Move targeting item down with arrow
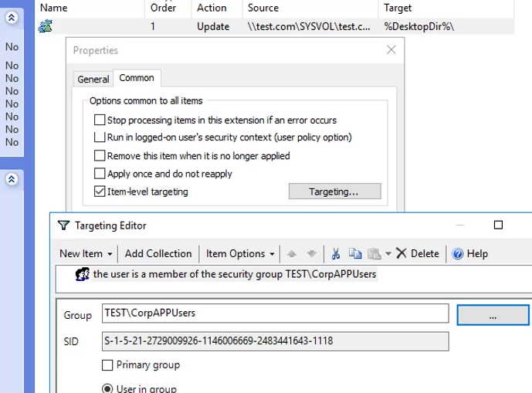The width and height of the screenshot is (532, 393). (311, 254)
